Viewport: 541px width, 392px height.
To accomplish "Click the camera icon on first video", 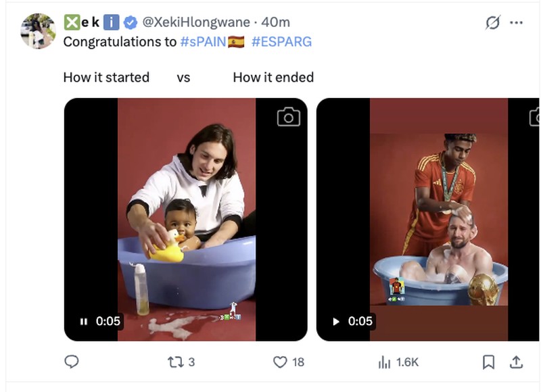I will click(x=289, y=117).
